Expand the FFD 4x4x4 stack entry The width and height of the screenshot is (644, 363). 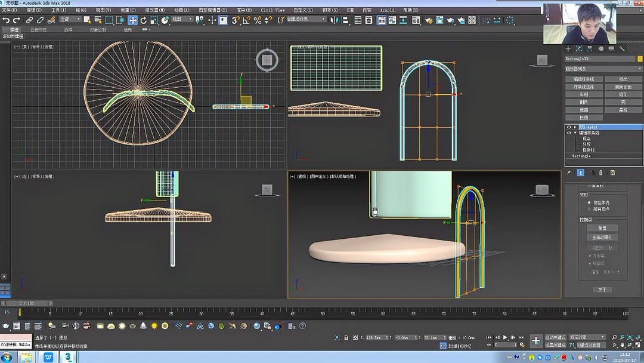[x=574, y=127]
